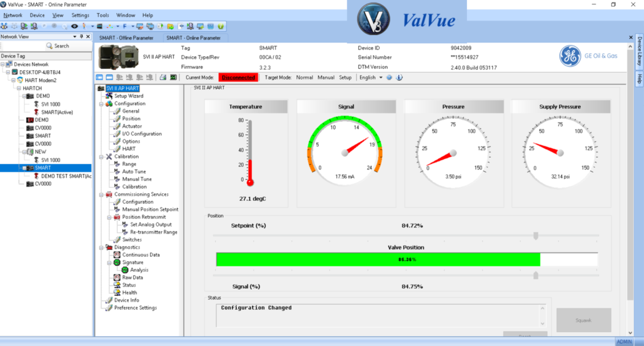Set target mode to Setup

tap(345, 78)
